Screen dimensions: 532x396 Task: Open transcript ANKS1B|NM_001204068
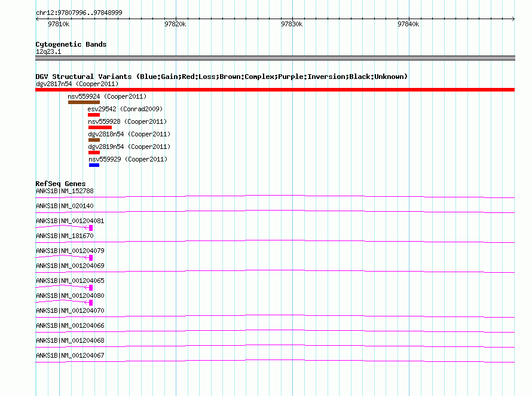click(x=70, y=340)
